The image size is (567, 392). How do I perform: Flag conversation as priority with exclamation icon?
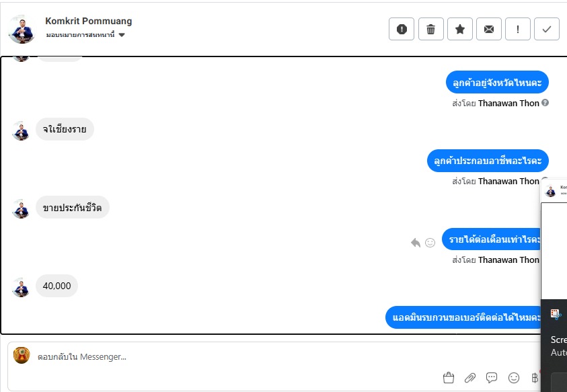click(x=518, y=29)
